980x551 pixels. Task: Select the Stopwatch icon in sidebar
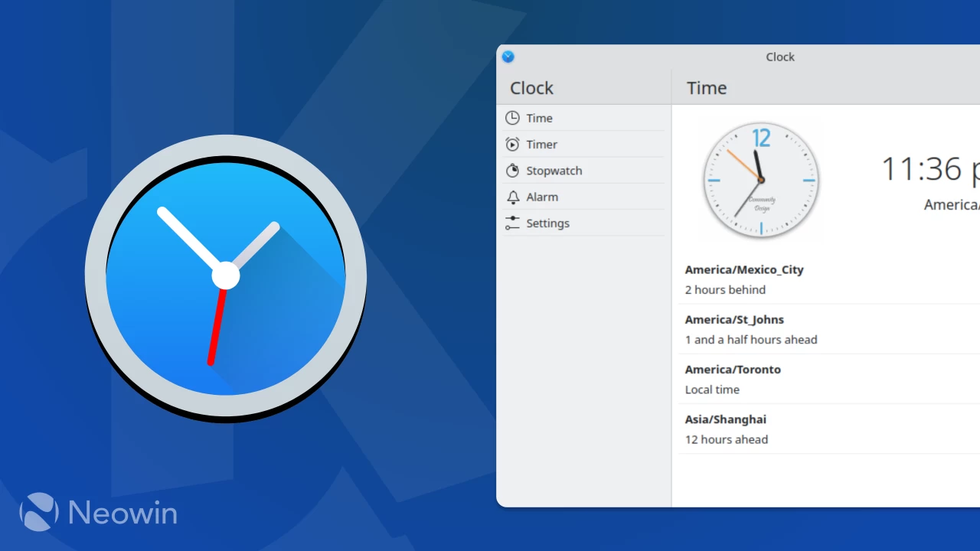(x=512, y=171)
